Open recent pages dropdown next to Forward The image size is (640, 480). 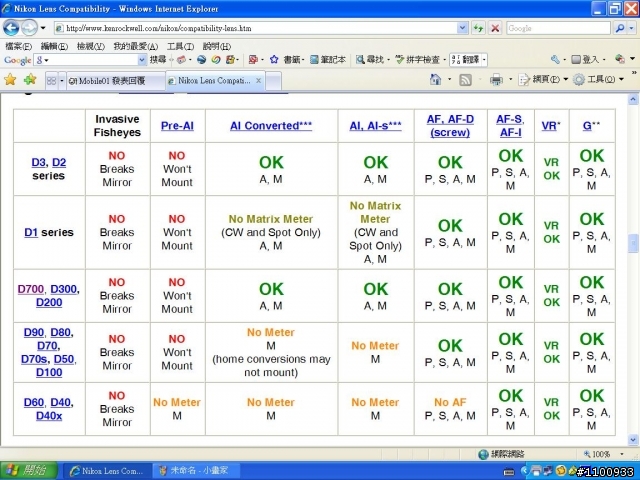coord(43,28)
